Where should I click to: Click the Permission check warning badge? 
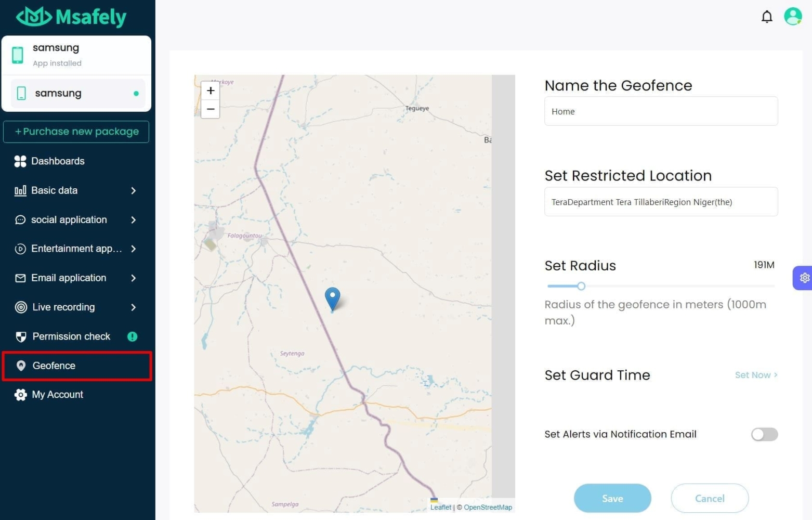pyautogui.click(x=133, y=336)
